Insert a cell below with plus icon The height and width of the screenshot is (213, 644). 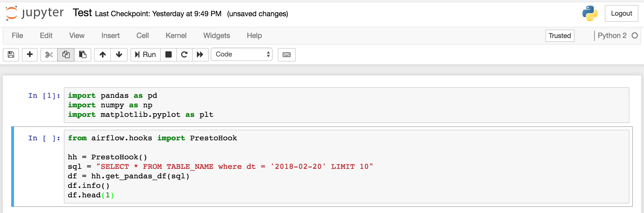coord(30,55)
